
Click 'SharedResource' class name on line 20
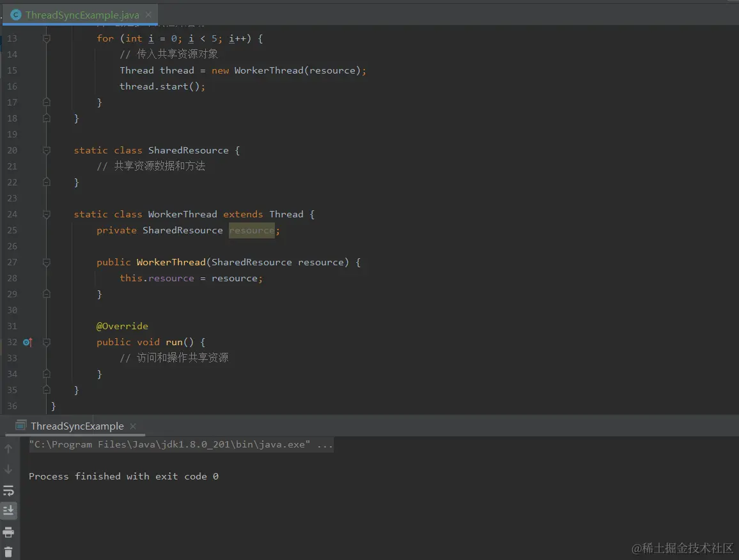(x=189, y=150)
